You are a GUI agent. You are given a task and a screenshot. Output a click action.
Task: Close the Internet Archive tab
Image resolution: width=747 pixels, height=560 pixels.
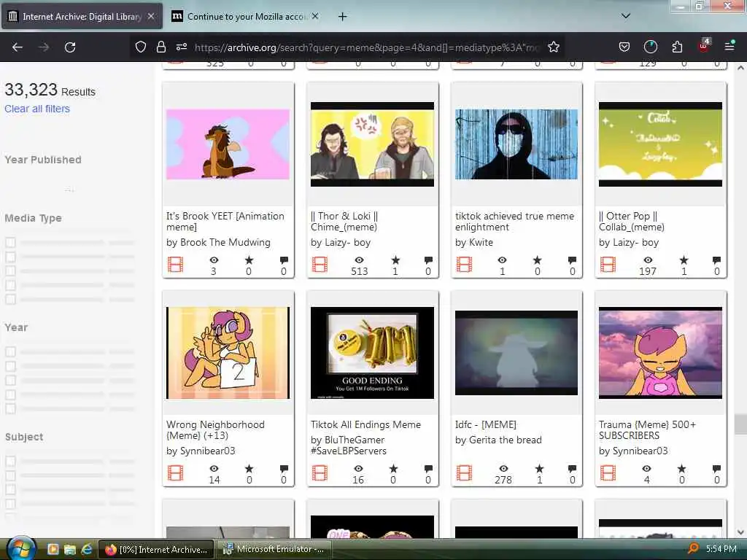[x=151, y=16]
